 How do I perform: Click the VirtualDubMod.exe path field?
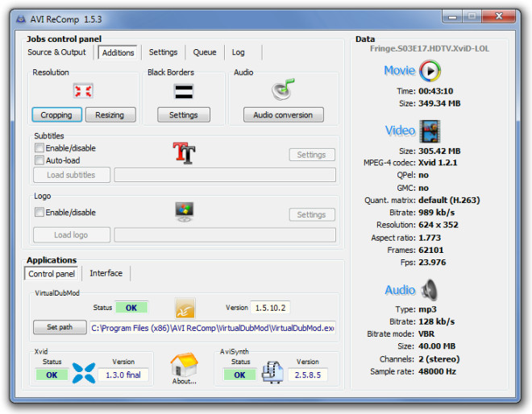213,328
